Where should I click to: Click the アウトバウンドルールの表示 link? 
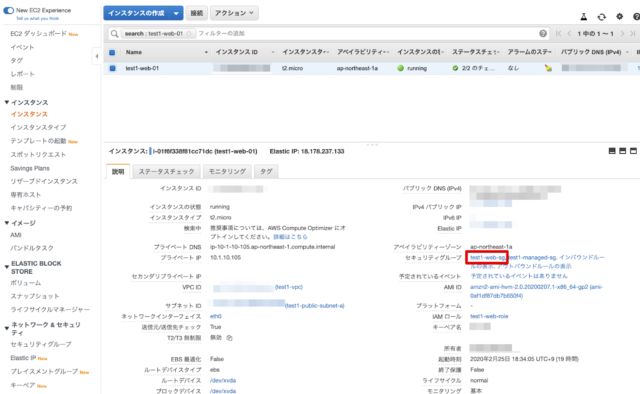click(534, 266)
